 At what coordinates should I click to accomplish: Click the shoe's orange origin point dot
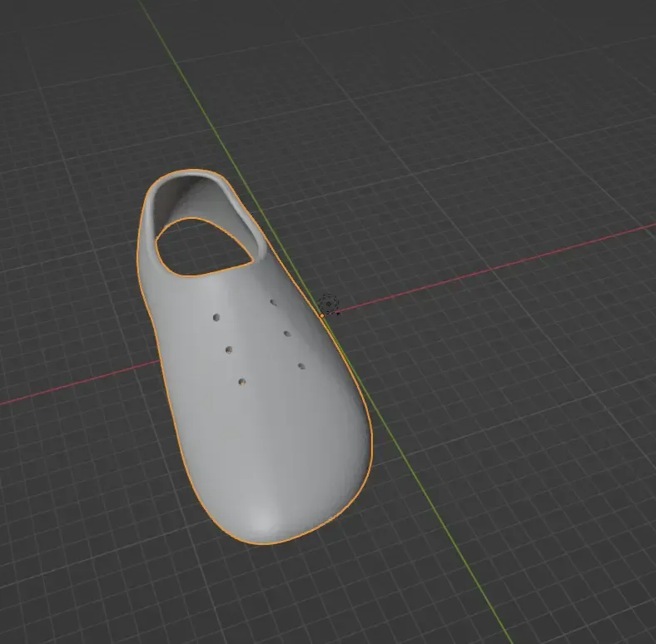pyautogui.click(x=321, y=315)
